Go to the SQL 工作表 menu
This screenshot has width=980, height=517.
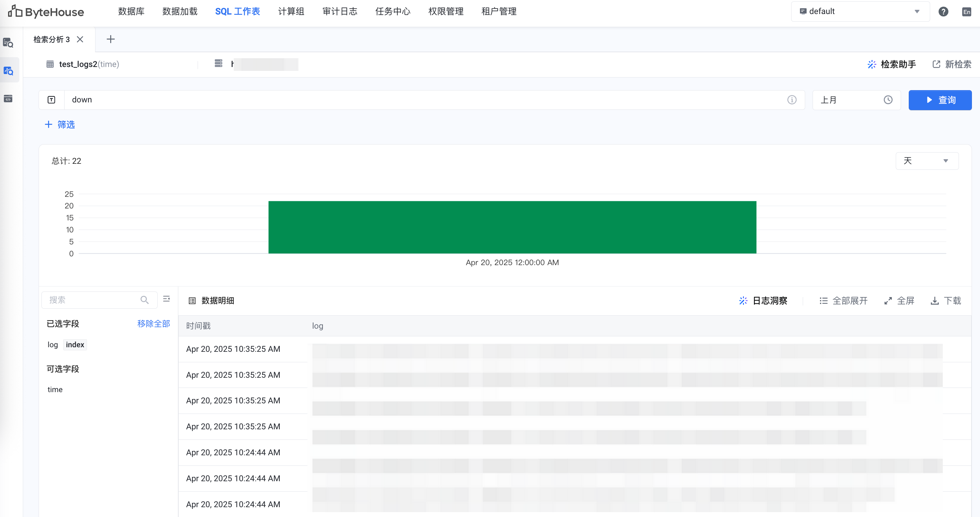tap(238, 12)
